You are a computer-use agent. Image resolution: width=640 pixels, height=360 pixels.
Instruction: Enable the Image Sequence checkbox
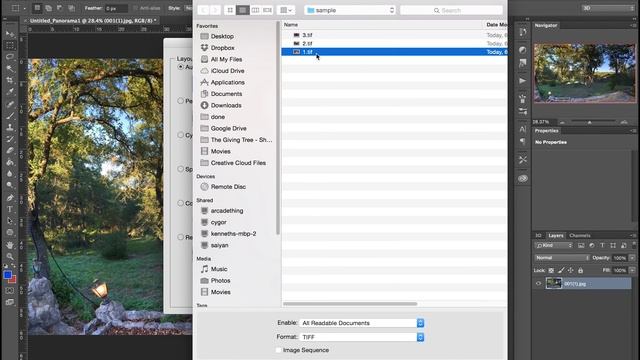pos(279,350)
